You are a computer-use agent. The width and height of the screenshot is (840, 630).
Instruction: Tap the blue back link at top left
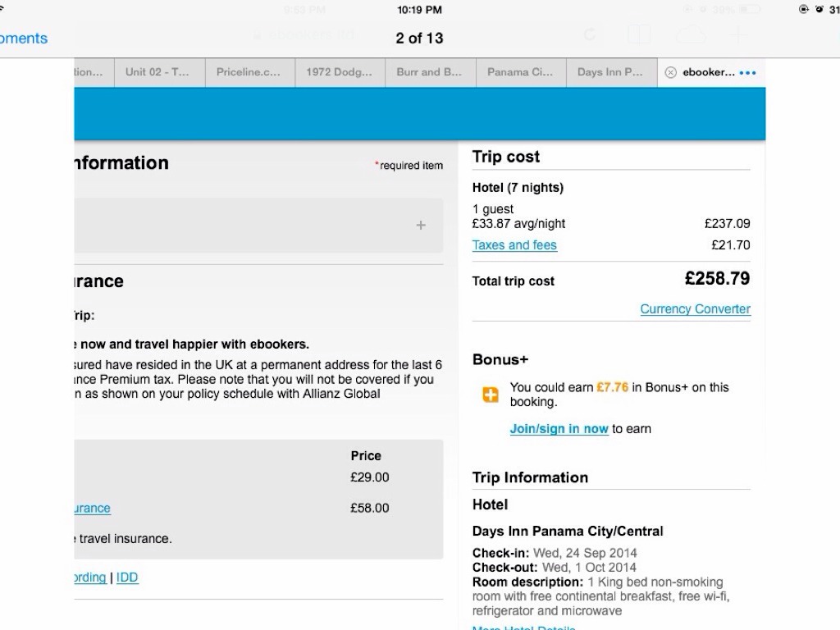tap(24, 38)
